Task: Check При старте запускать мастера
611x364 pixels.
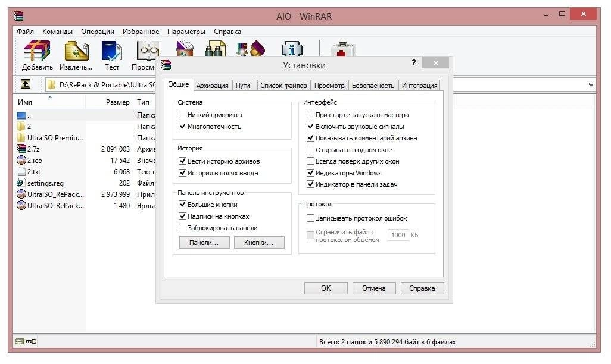Action: coord(311,114)
